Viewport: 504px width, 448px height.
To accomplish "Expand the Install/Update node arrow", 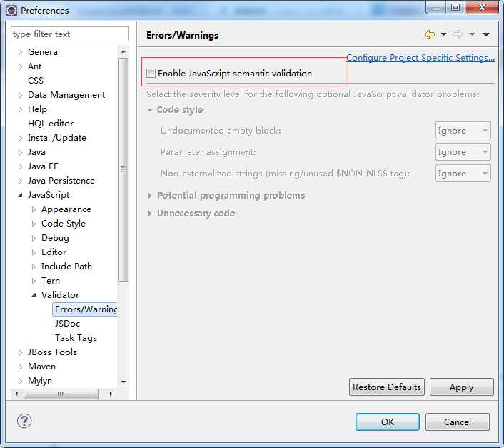I will pos(20,139).
